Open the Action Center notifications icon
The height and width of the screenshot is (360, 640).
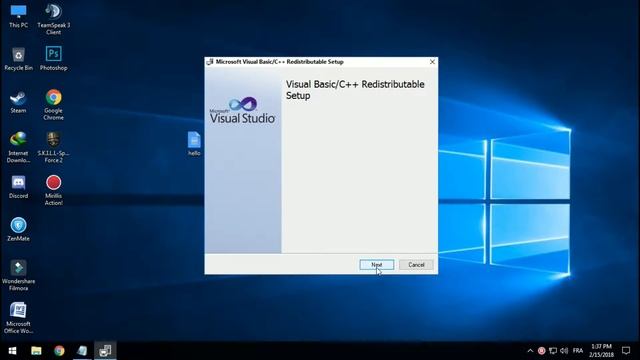(626, 351)
